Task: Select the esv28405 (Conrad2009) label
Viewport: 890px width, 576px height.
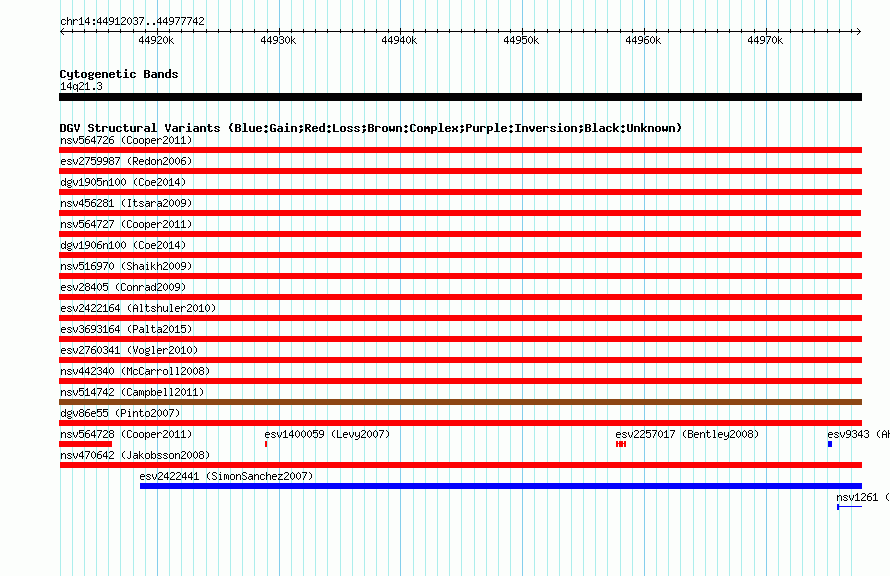Action: 123,287
